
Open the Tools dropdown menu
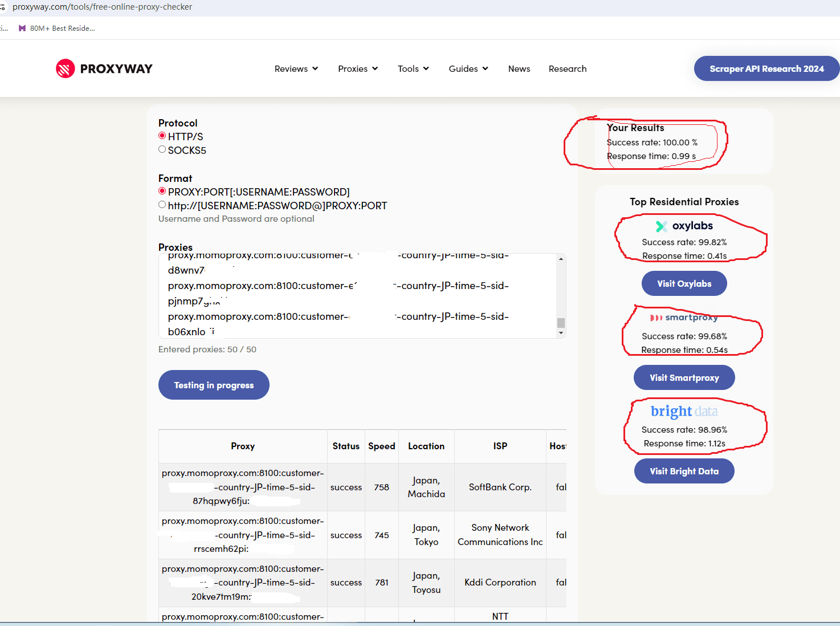413,68
